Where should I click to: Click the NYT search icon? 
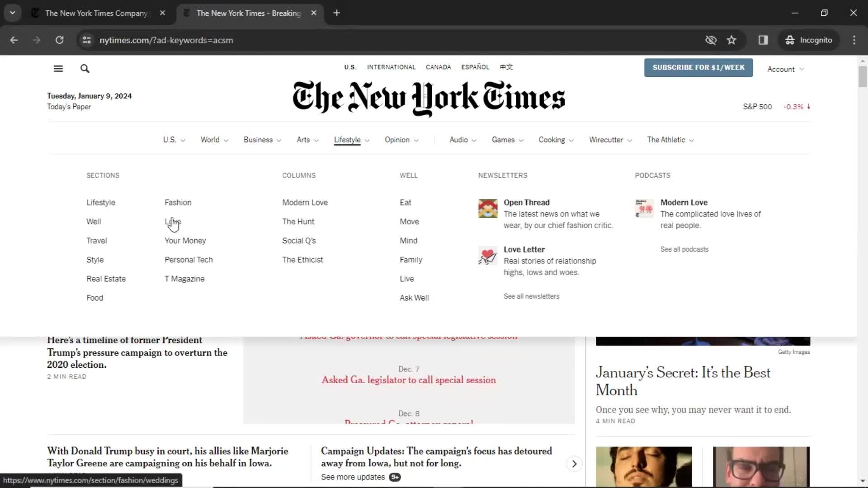click(x=84, y=69)
